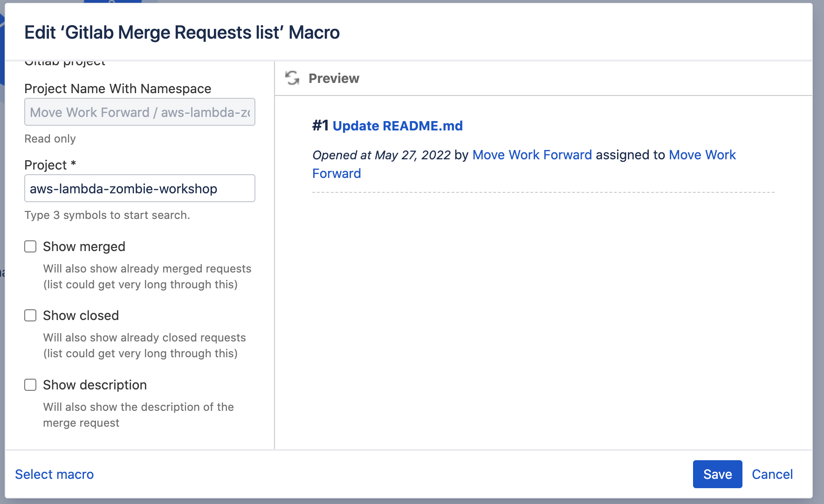Click the refresh preview icon
The width and height of the screenshot is (824, 504).
[x=292, y=78]
